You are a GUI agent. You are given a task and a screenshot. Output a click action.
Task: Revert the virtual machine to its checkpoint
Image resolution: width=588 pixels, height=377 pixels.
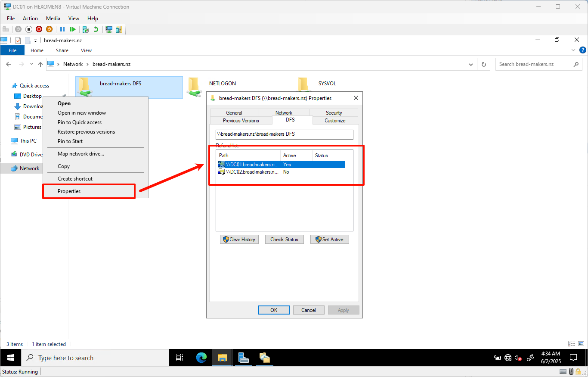pyautogui.click(x=96, y=29)
